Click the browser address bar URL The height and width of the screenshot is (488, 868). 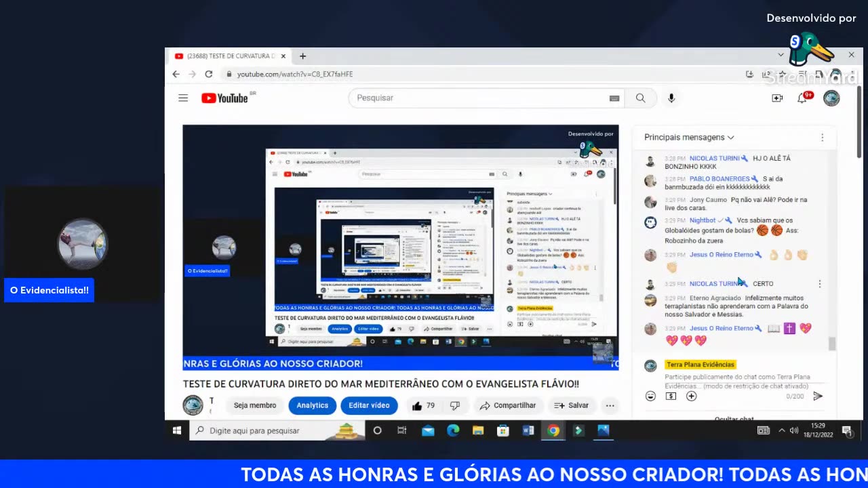pyautogui.click(x=295, y=74)
